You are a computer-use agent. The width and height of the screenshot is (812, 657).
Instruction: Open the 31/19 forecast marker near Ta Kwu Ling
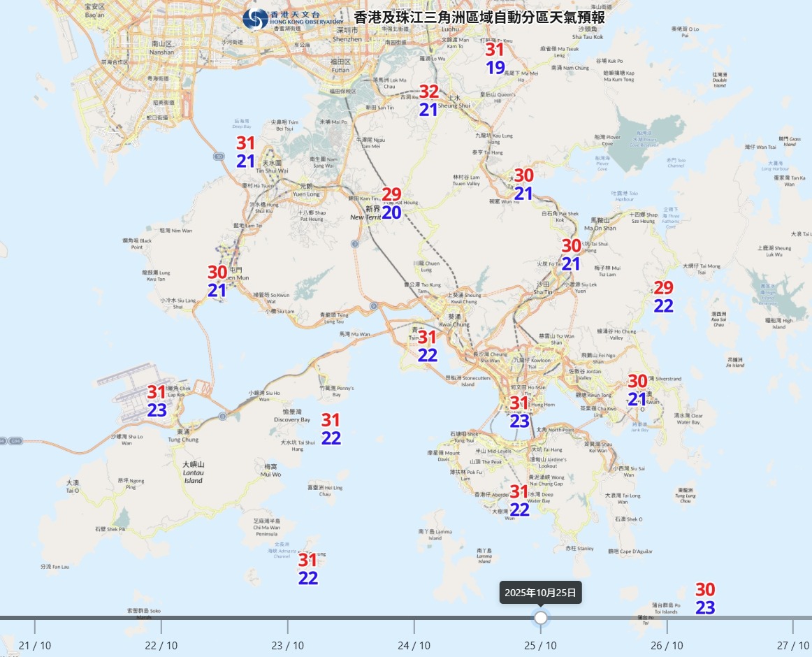495,59
